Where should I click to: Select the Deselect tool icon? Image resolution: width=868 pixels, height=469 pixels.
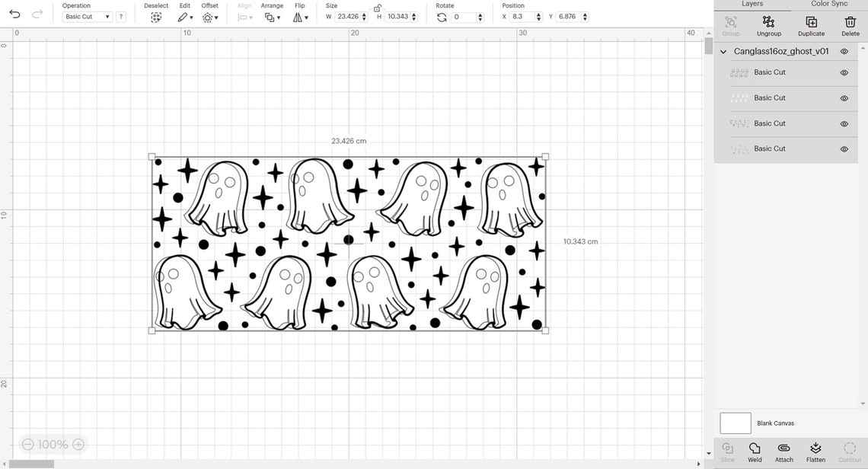click(x=155, y=17)
